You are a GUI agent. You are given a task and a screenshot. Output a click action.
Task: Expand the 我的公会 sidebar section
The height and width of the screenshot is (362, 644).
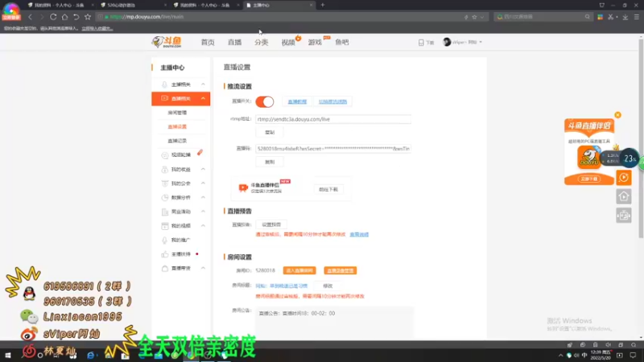[203, 183]
